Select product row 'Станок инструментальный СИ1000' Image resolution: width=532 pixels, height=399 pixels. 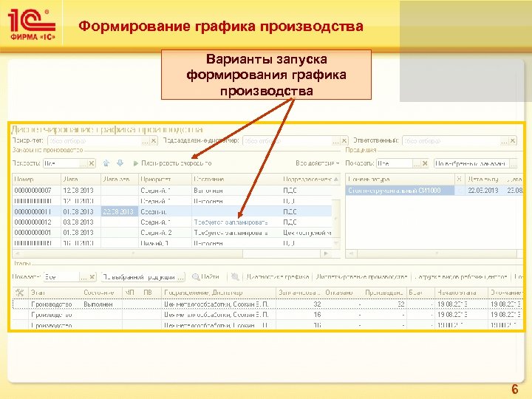click(434, 191)
